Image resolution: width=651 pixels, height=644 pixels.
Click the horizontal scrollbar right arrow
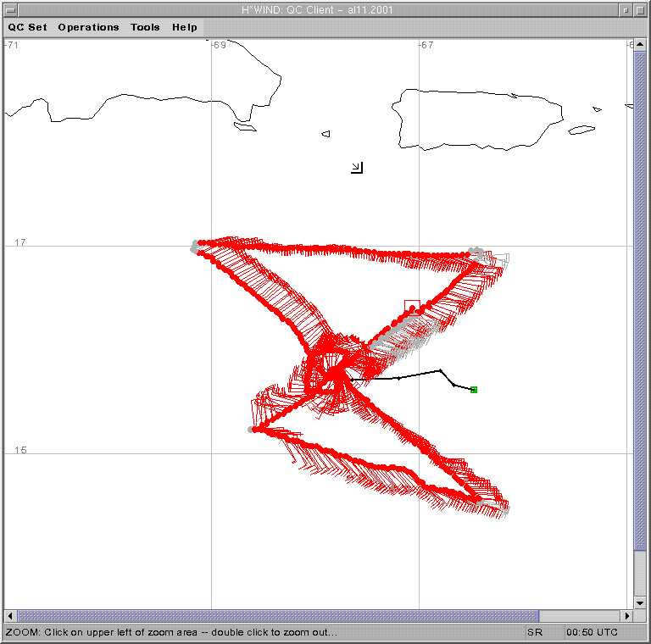(627, 616)
